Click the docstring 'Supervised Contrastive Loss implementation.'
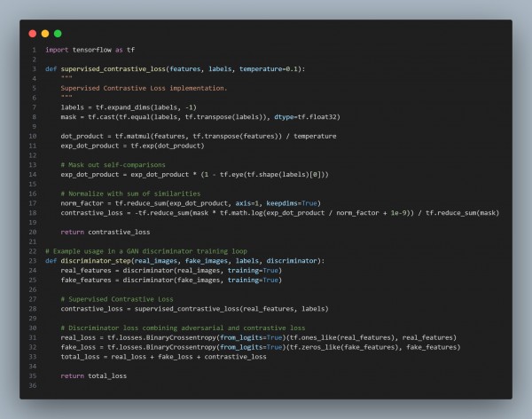Screen dimensions: 532x419 click(144, 88)
